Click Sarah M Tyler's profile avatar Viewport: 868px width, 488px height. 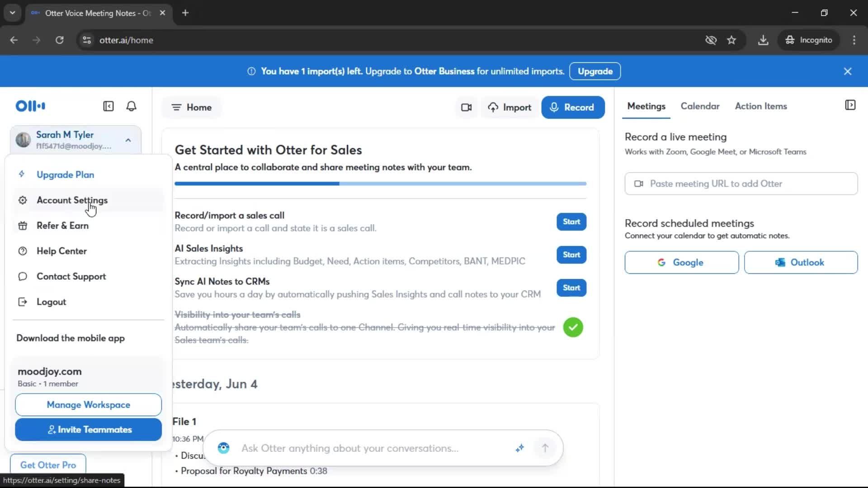[x=23, y=140]
